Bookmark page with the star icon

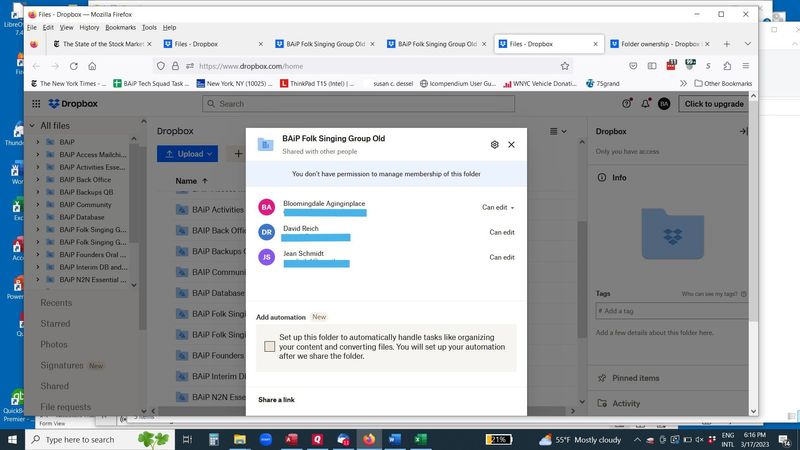tap(565, 66)
